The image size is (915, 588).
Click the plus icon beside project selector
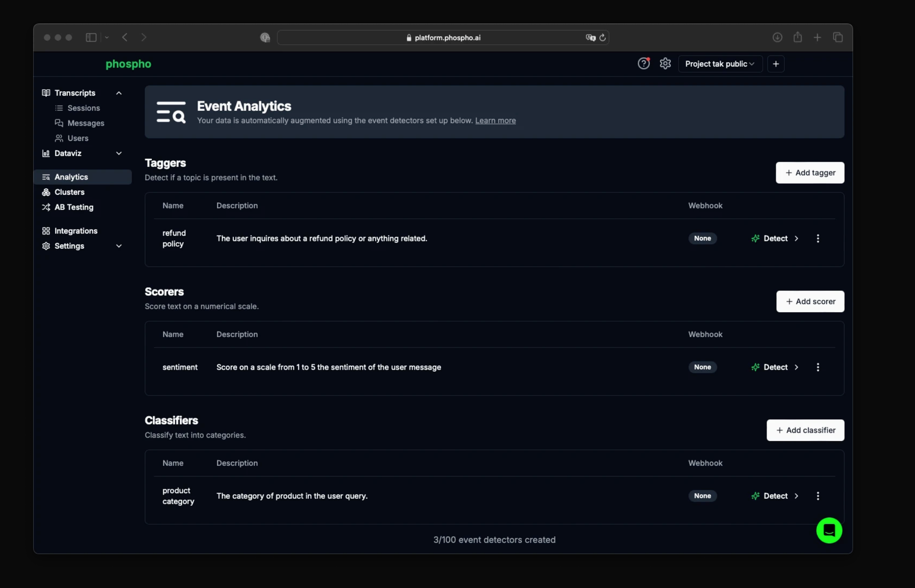pyautogui.click(x=775, y=64)
